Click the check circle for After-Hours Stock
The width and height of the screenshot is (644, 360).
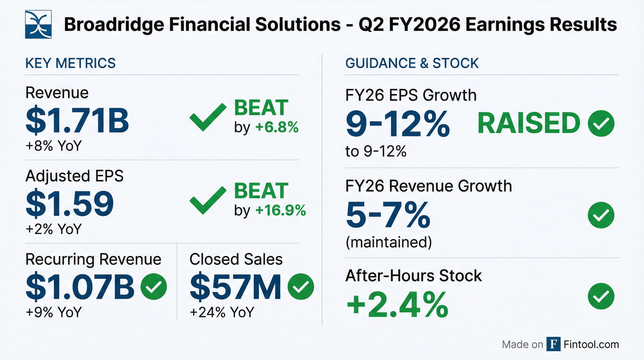tap(601, 296)
